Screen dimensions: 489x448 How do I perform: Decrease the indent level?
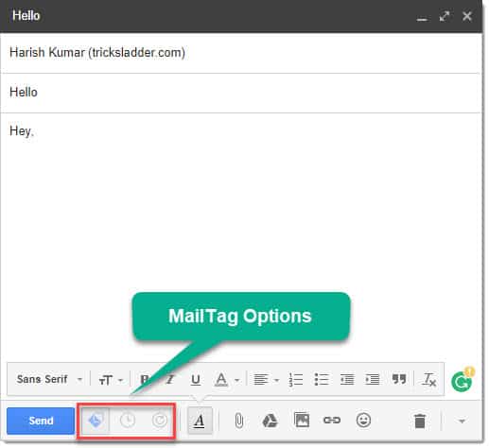(347, 379)
